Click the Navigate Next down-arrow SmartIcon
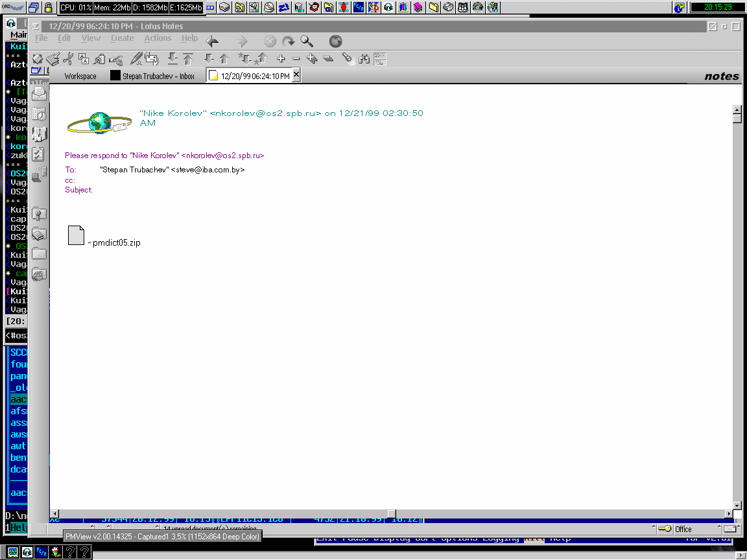Image resolution: width=747 pixels, height=560 pixels. pyautogui.click(x=209, y=58)
